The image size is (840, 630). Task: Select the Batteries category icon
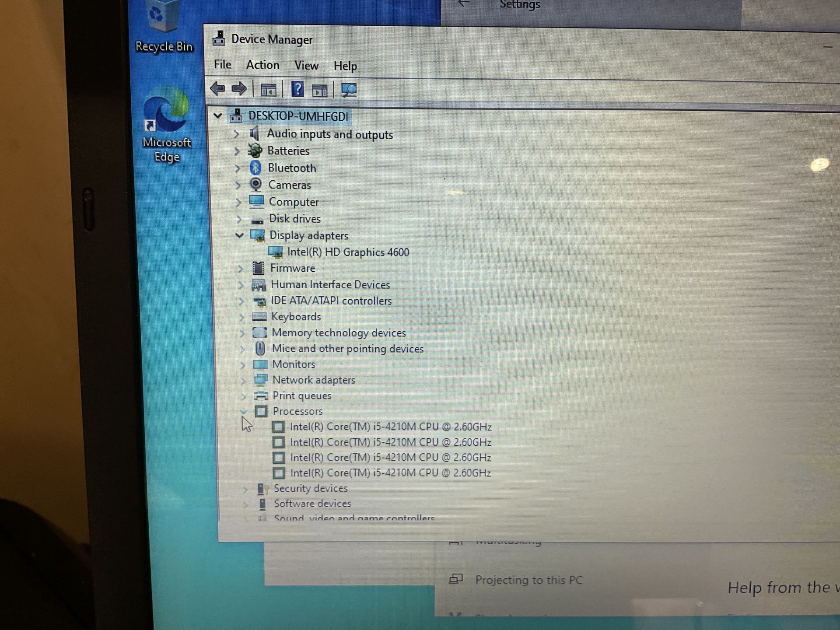(x=255, y=150)
